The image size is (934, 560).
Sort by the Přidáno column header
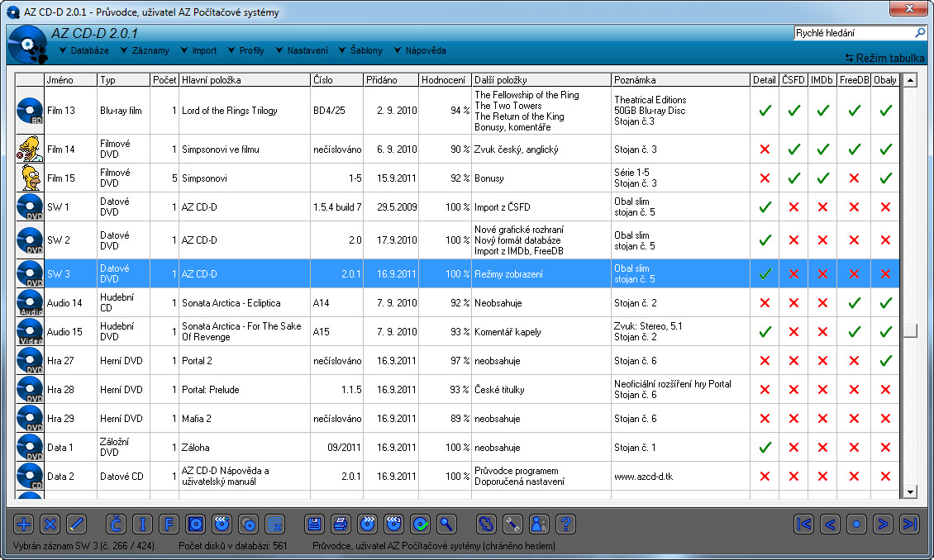(391, 80)
